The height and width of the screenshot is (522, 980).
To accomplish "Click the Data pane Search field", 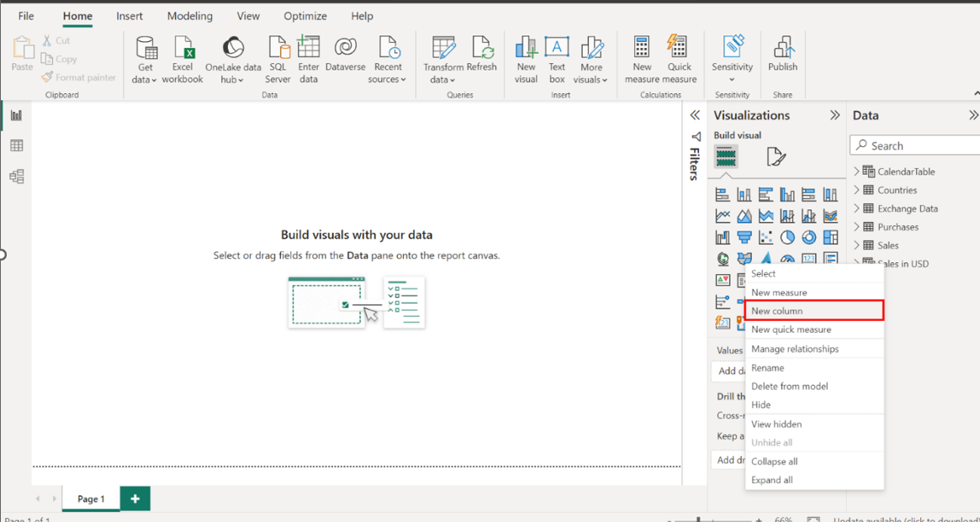I will [917, 145].
